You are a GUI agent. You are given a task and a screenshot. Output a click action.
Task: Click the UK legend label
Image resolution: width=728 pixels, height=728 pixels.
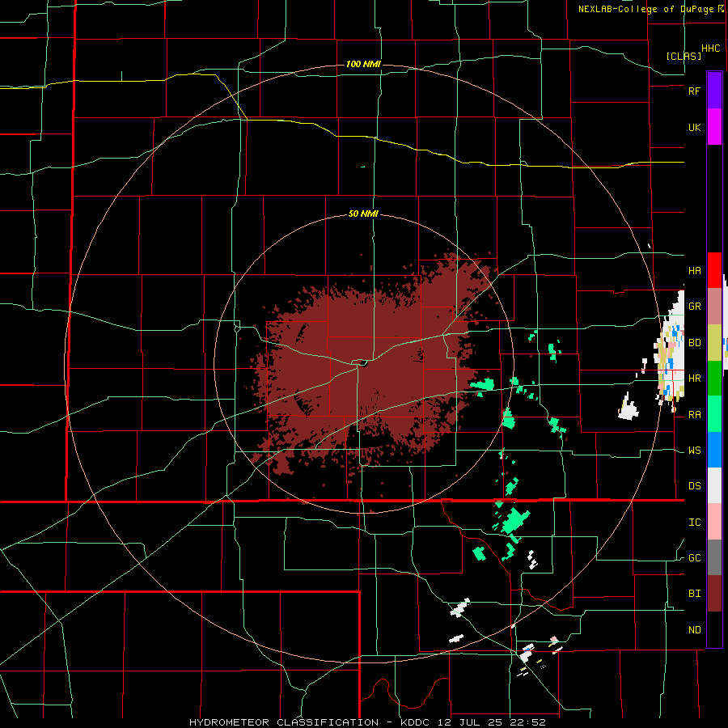tap(695, 128)
